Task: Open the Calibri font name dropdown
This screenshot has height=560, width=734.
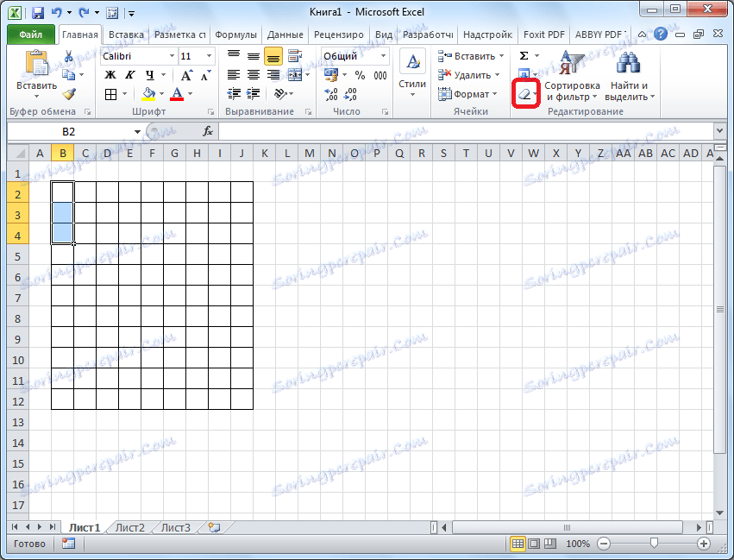Action: tap(172, 56)
